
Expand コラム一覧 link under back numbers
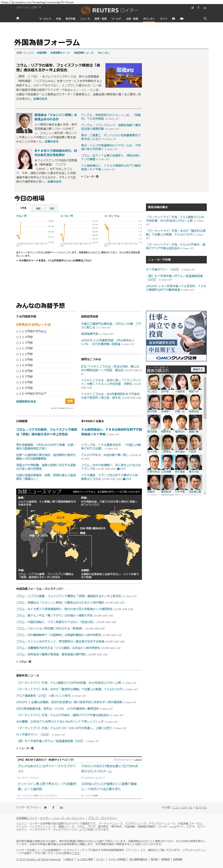coord(24,662)
